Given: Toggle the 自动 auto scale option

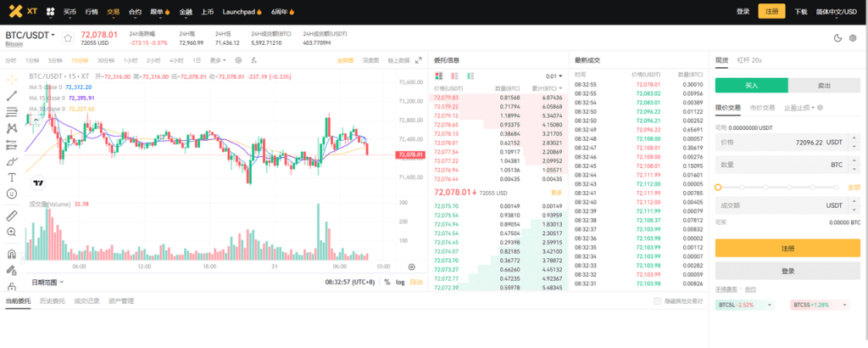Looking at the screenshot, I should tap(415, 282).
